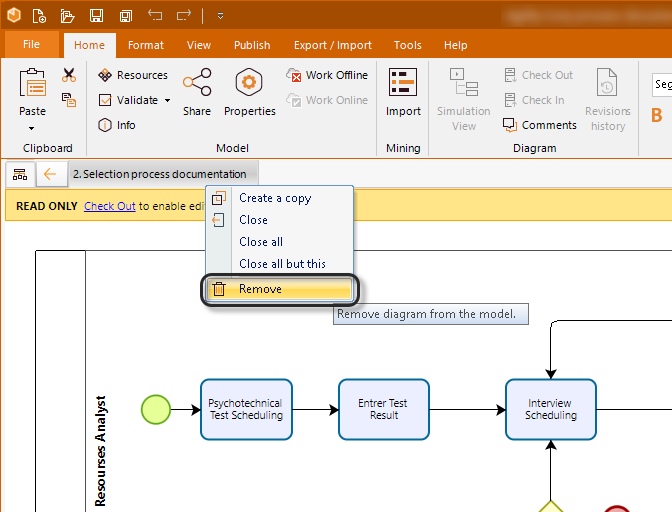Select Close all in the context menu

pos(280,242)
